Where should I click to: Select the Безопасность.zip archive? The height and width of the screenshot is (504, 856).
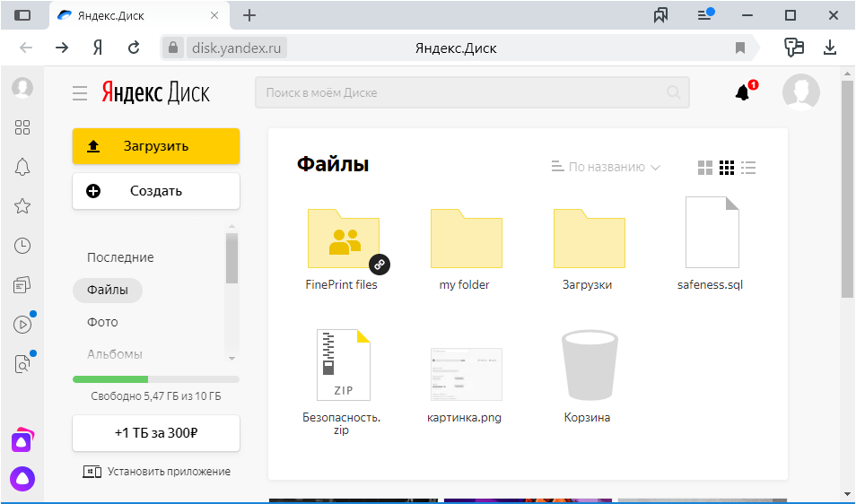pos(342,382)
